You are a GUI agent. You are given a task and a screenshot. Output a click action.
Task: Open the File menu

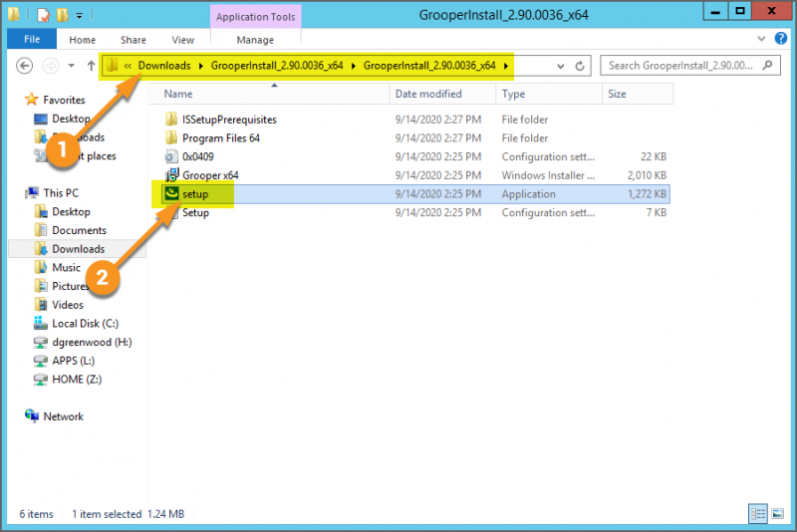[x=32, y=39]
